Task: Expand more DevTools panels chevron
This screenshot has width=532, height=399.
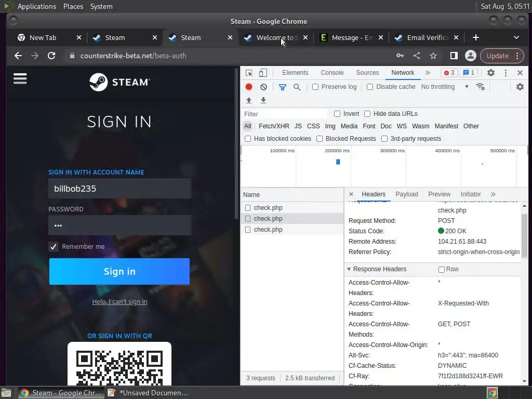Action: 428,73
